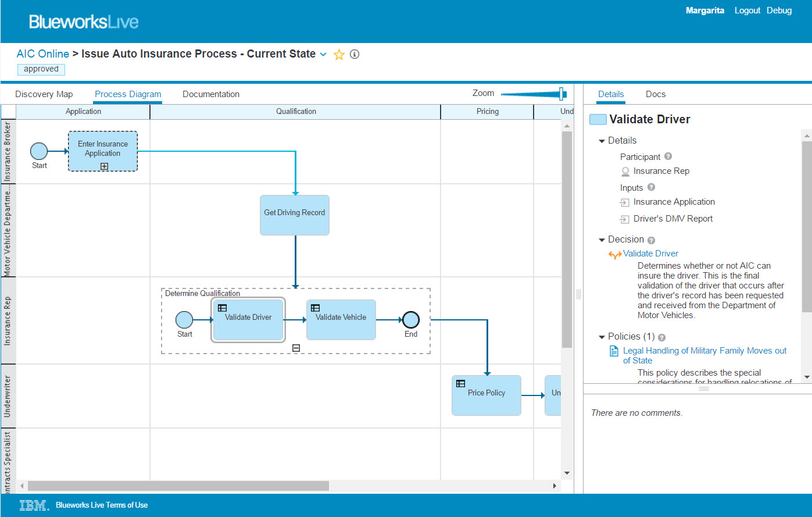Click the diagram vertical scrollbar thumb
The width and height of the screenshot is (812, 517).
coord(567,240)
